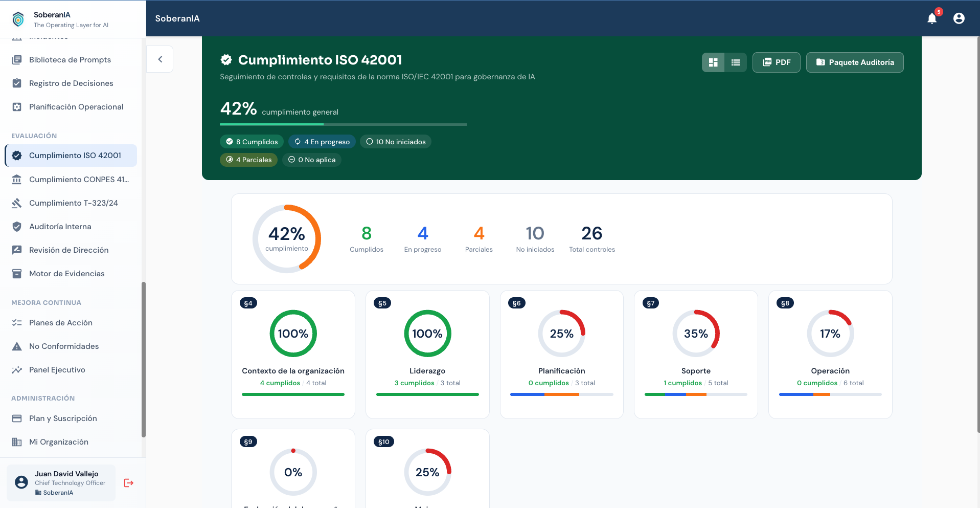Click the Motor de Evidencias archive icon
Screen dimensions: 980x508
(x=17, y=274)
